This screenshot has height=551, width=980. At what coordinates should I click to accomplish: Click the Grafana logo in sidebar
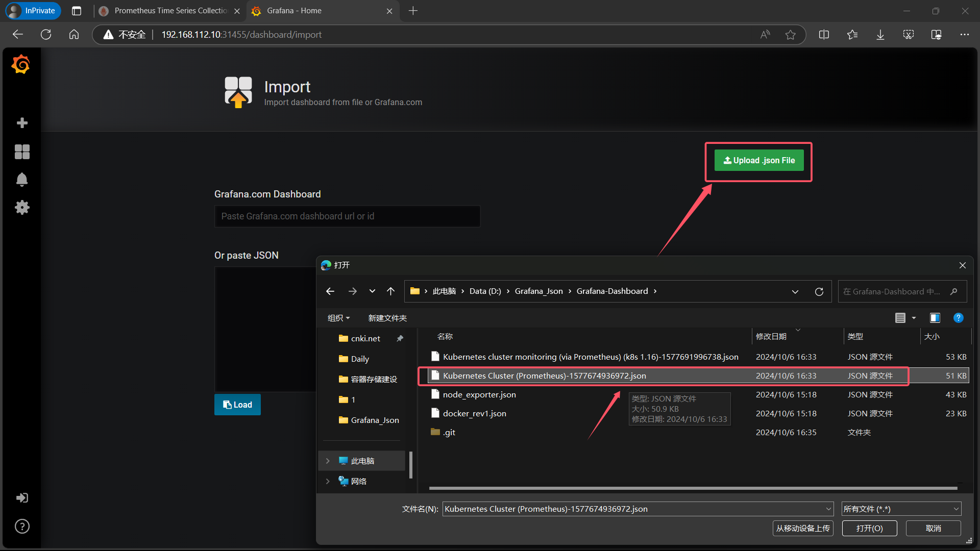click(x=21, y=64)
